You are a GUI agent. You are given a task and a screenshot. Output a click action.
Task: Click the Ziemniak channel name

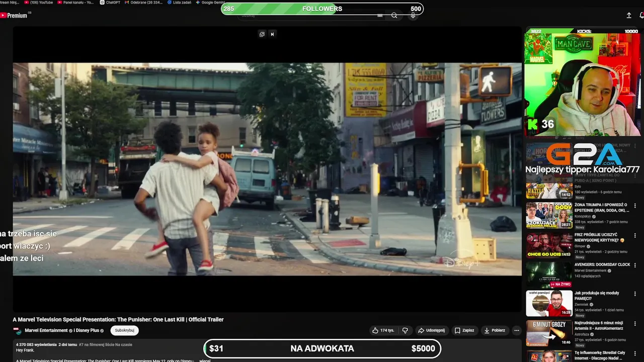tap(582, 304)
